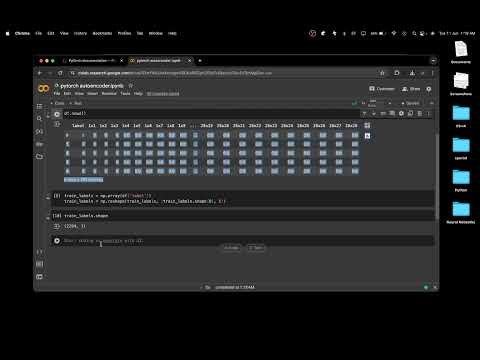480x360 pixels.
Task: Click the '5 rows × 785 columns' text
Action: pyautogui.click(x=83, y=180)
